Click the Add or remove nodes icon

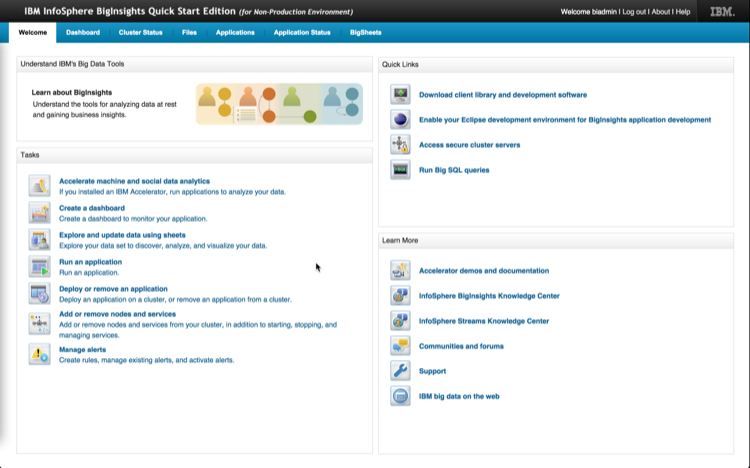(39, 323)
